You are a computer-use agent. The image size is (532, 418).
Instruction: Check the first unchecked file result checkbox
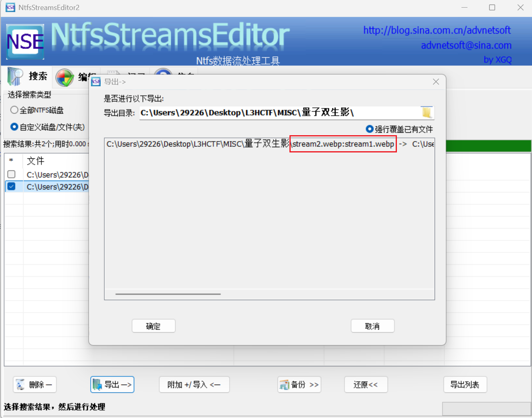12,175
